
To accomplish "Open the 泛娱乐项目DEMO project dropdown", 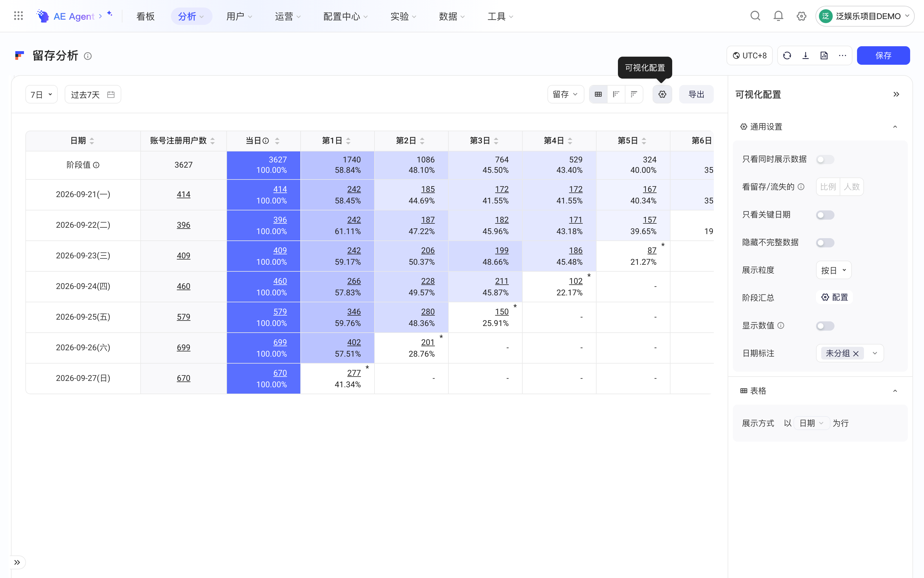I will click(x=865, y=16).
